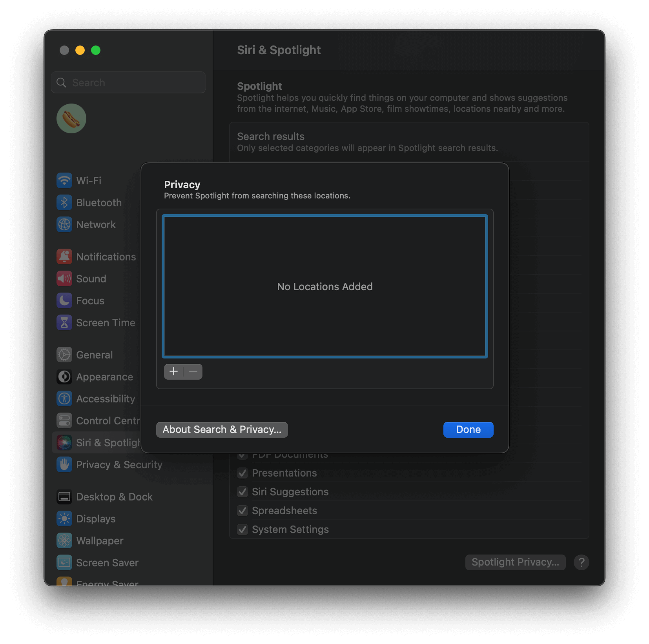This screenshot has height=644, width=649.
Task: Select the Bluetooth settings icon
Action: (64, 202)
